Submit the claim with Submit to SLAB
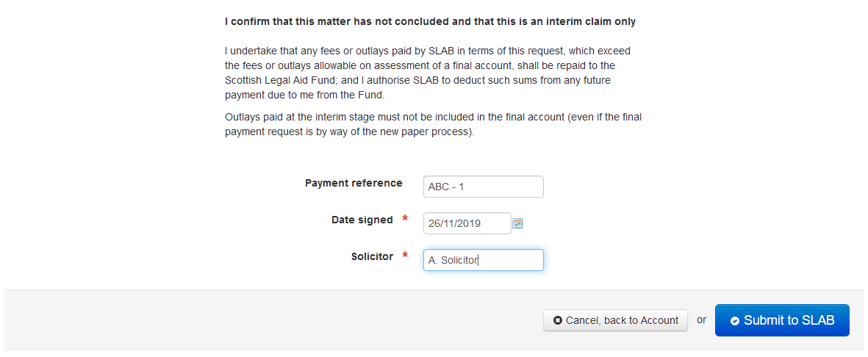This screenshot has height=357, width=868. pyautogui.click(x=782, y=320)
